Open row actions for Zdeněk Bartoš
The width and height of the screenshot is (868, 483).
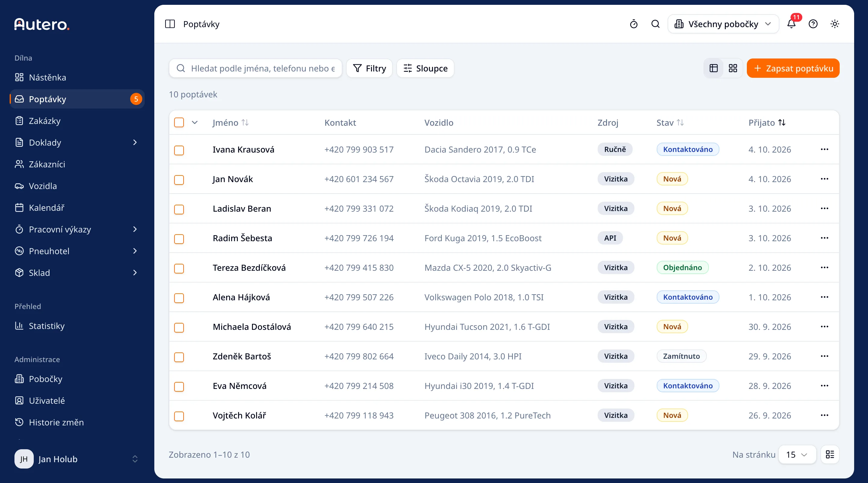(x=824, y=356)
